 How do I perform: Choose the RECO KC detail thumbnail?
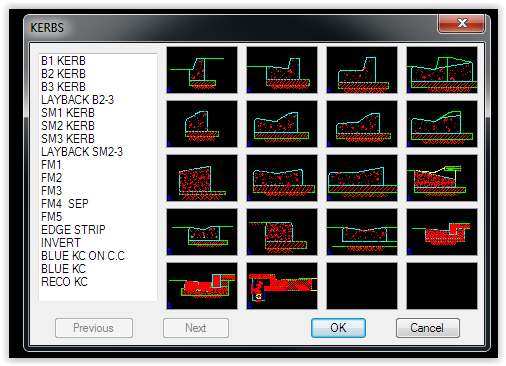pos(282,286)
